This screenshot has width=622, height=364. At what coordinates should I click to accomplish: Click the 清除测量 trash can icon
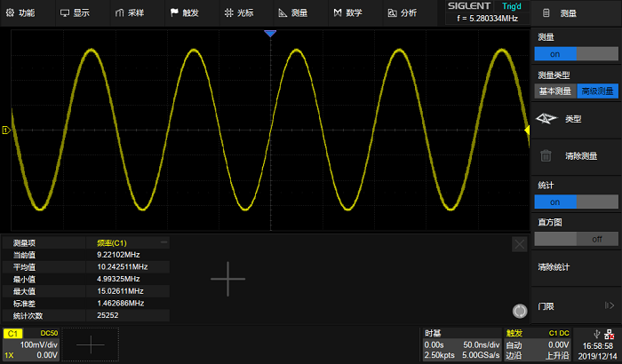click(546, 156)
